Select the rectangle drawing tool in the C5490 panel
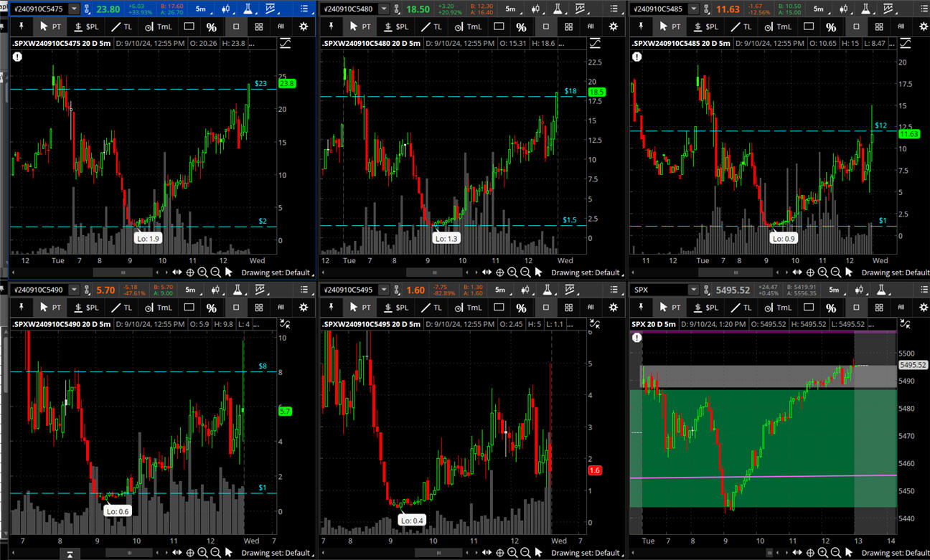Viewport: 930px width, 560px height. click(189, 307)
